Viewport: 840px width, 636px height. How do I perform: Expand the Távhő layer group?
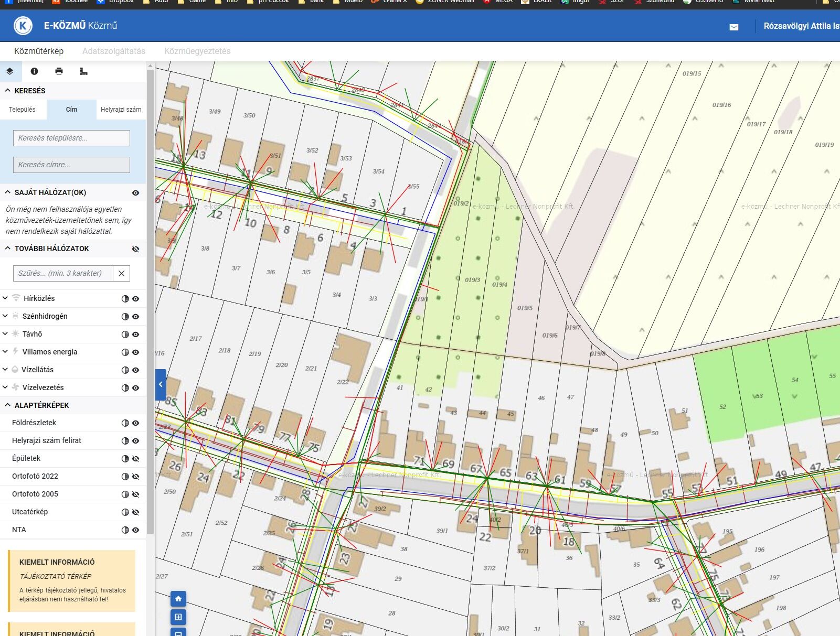5,333
